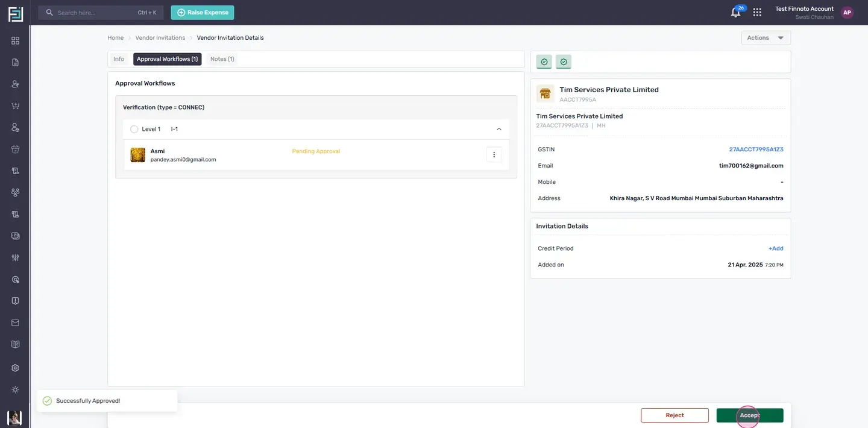The height and width of the screenshot is (428, 868).
Task: Click the profile photo at sidebar bottom
Action: [x=14, y=418]
